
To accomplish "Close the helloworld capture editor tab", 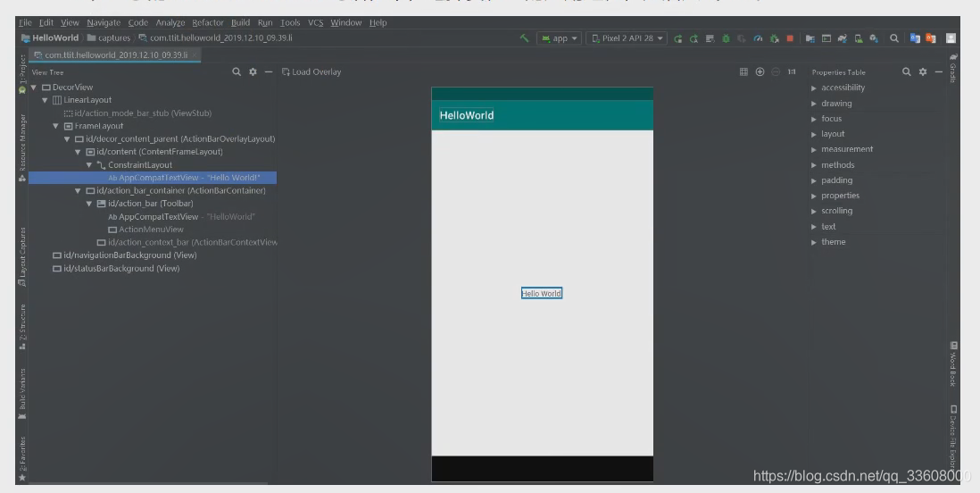I will click(195, 55).
